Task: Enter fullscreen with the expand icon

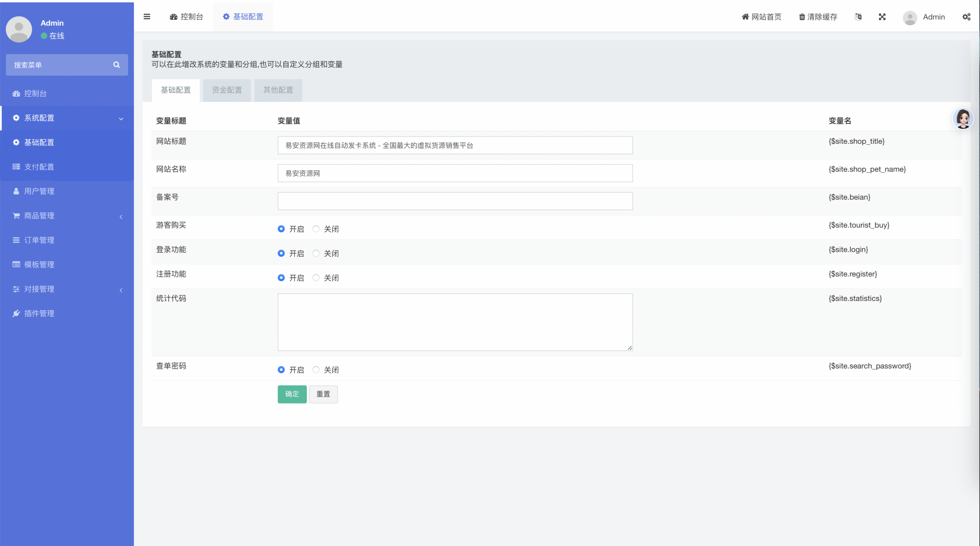Action: pyautogui.click(x=882, y=16)
